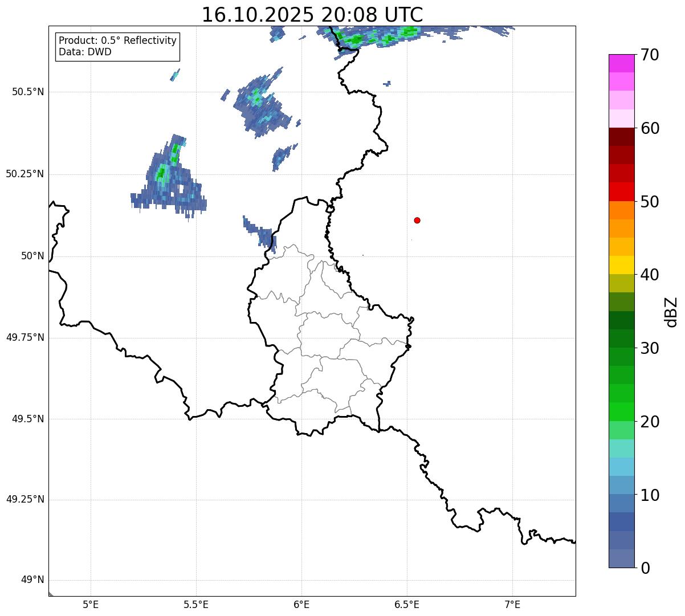Click the colorbar tick label 50
685x616 pixels.
[650, 202]
